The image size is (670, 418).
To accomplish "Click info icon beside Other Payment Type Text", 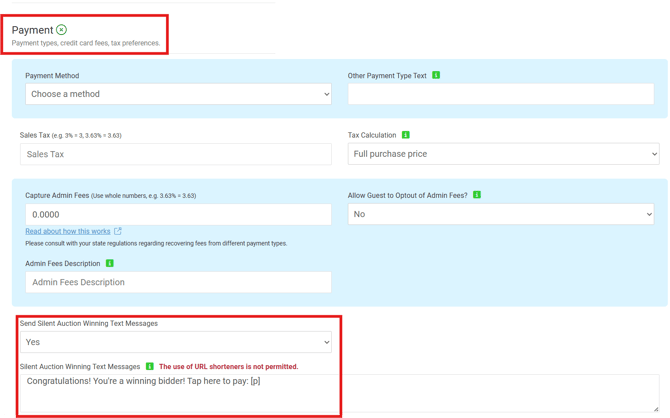I will pyautogui.click(x=436, y=75).
